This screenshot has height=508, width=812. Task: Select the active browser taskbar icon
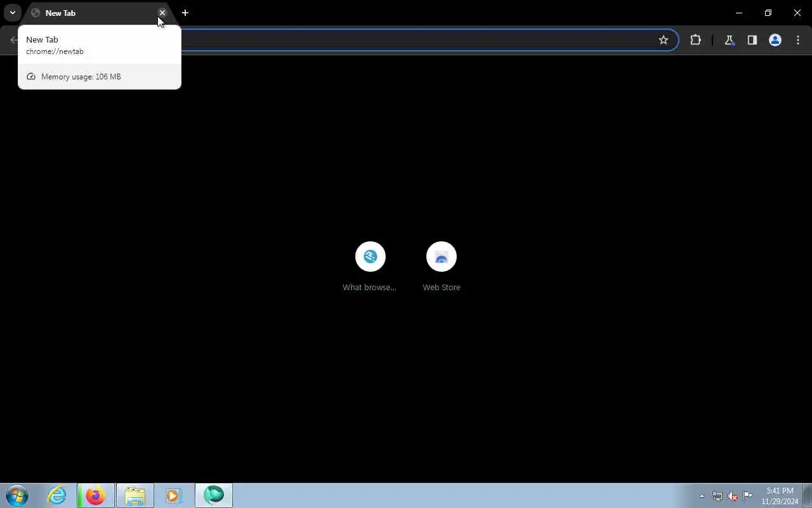(x=214, y=495)
